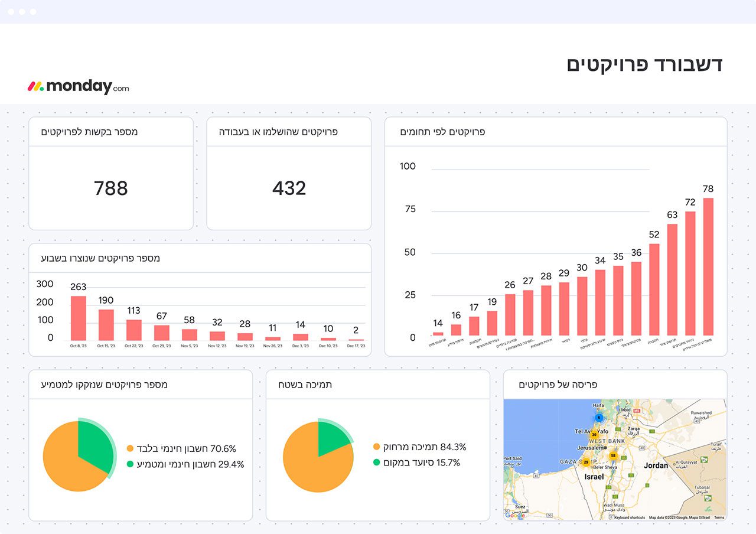Image resolution: width=756 pixels, height=534 pixels.
Task: Click the blue map cluster marker 6
Action: tap(598, 417)
